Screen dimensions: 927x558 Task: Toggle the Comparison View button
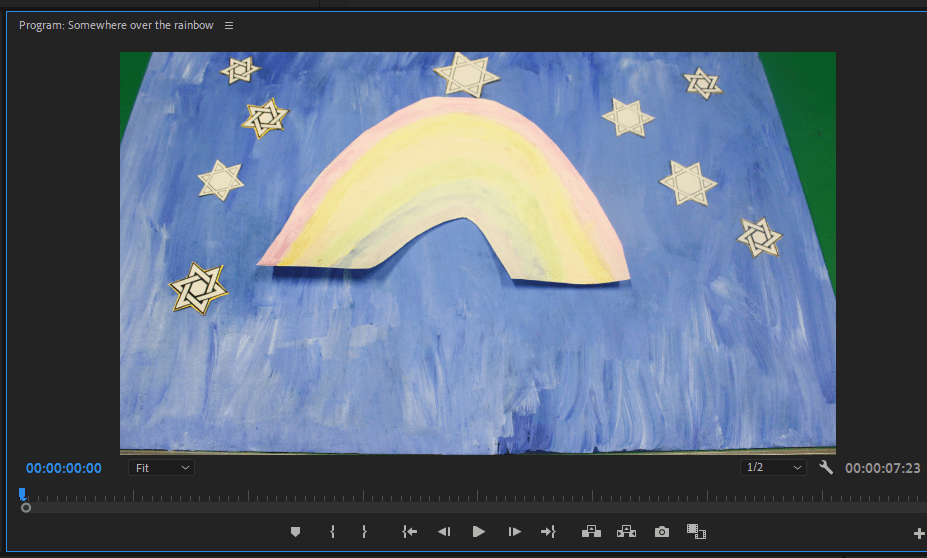pos(697,532)
